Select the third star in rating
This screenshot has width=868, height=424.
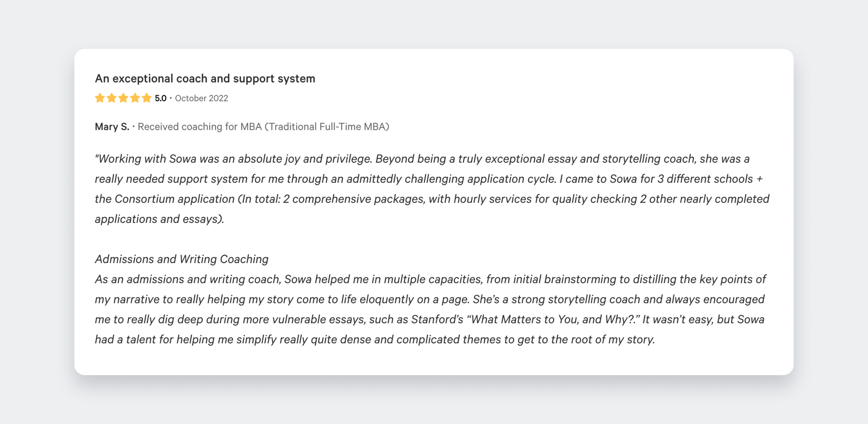pos(123,98)
